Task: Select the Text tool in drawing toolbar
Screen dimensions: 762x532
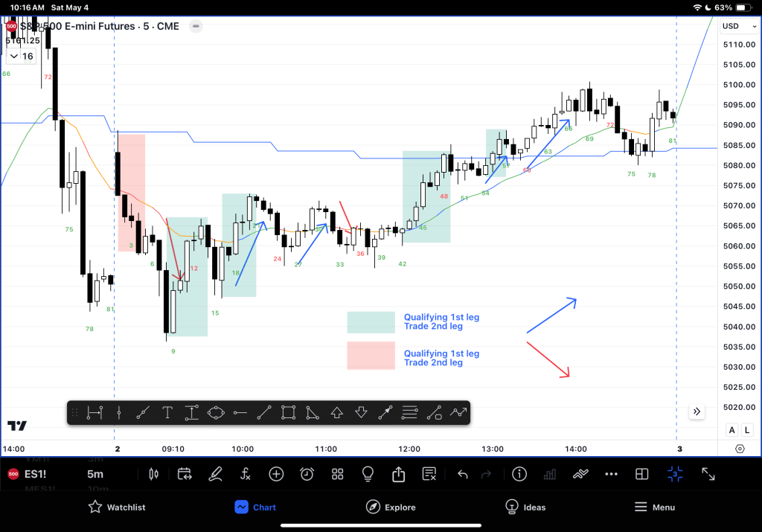Action: pyautogui.click(x=167, y=412)
